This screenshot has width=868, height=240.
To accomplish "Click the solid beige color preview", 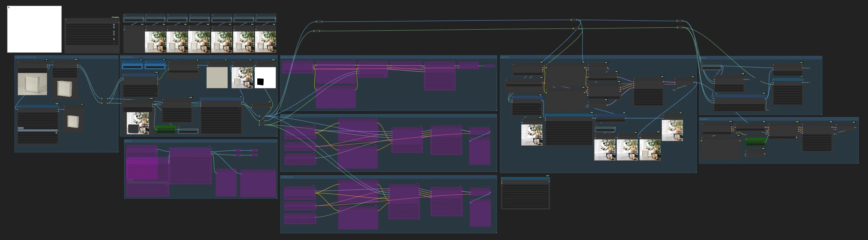I will [217, 78].
